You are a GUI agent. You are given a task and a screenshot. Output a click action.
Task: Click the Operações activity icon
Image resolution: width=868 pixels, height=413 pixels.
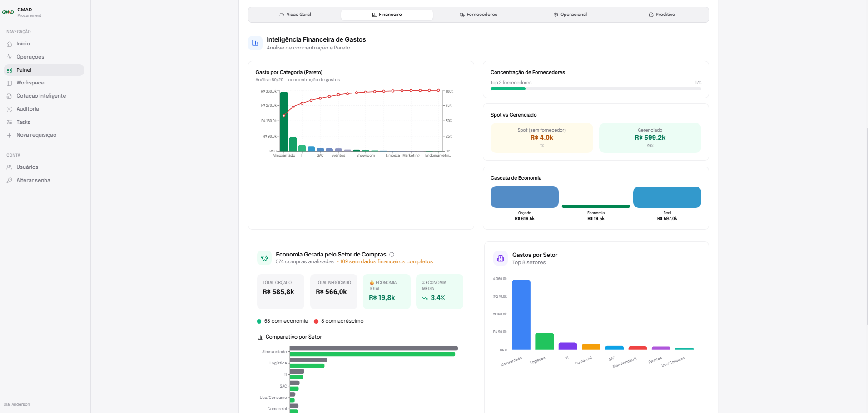tap(9, 57)
